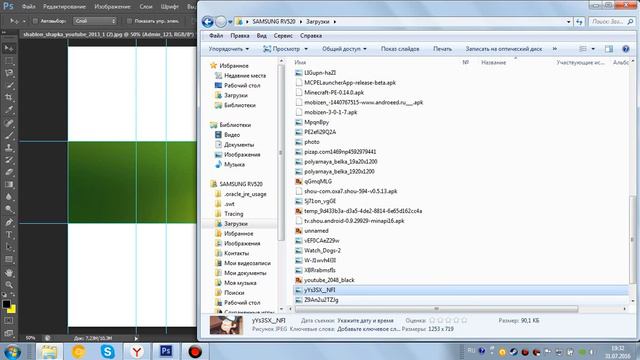Click the yYs3SX_NFI preview thumbnail

point(226,325)
